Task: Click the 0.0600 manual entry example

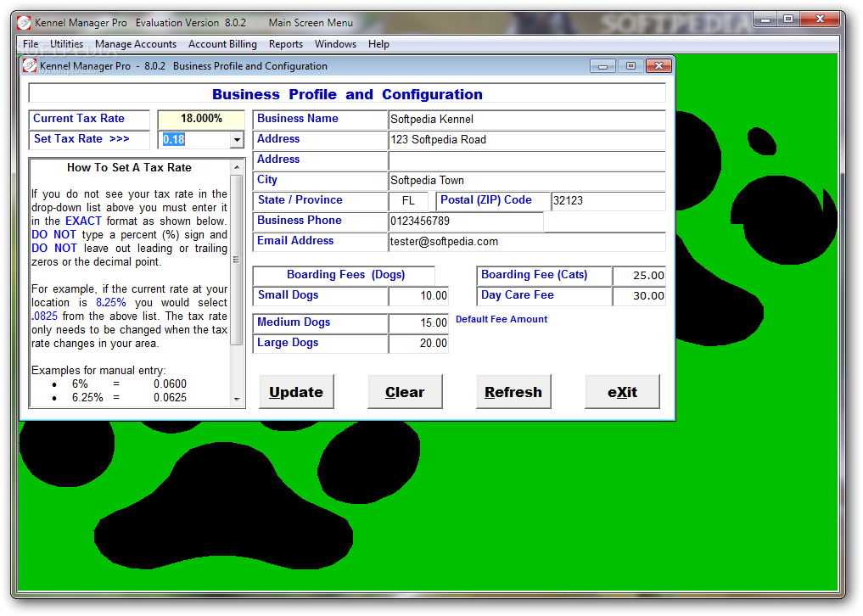Action: (170, 384)
